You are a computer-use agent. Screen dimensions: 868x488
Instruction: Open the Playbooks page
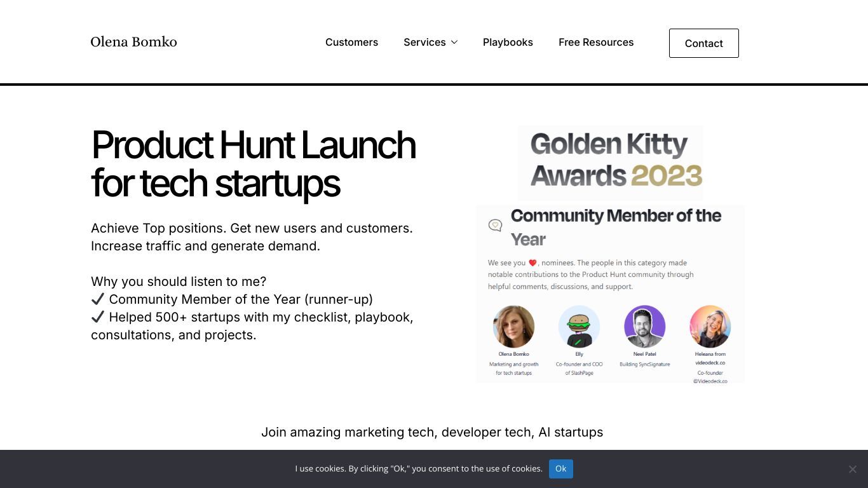(x=508, y=42)
